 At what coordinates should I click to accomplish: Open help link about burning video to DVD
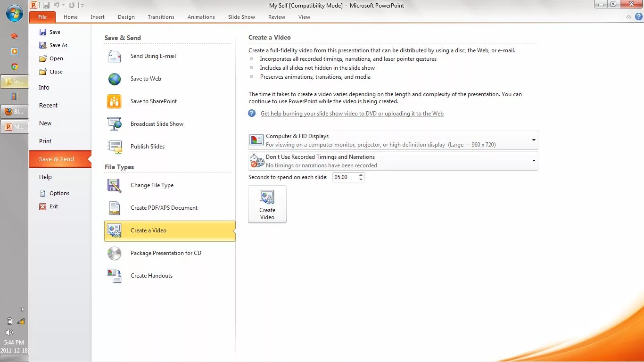[352, 114]
